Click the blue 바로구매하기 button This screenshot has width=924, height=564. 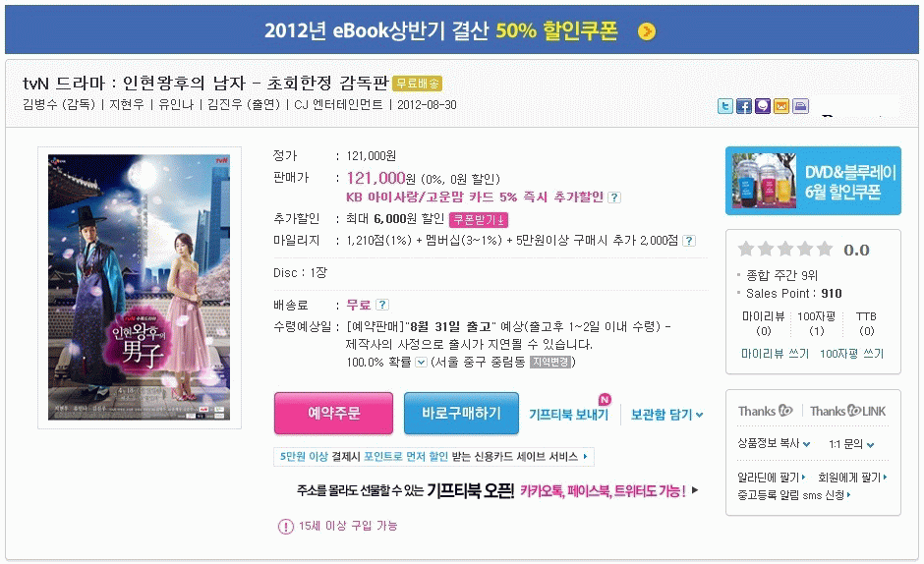461,413
